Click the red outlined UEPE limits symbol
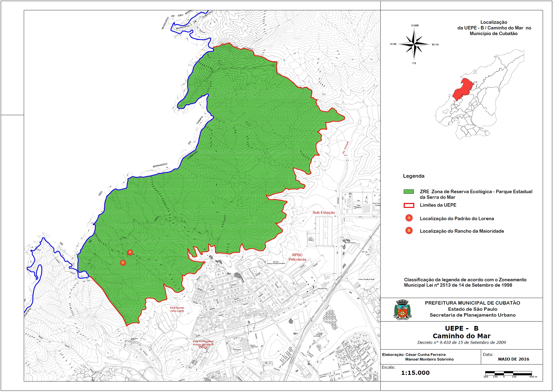 409,205
